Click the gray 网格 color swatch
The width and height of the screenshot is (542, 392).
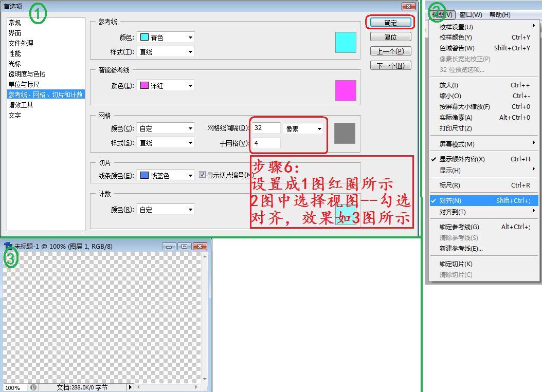coord(345,133)
